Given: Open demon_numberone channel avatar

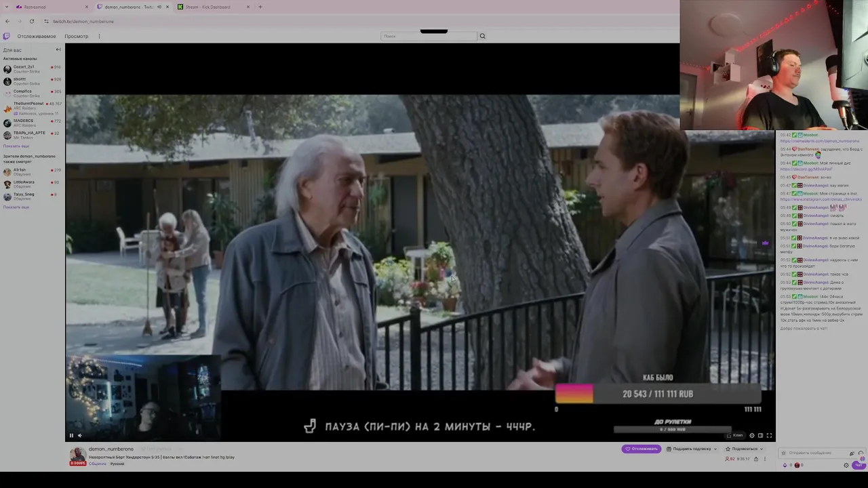Looking at the screenshot, I should tap(77, 456).
